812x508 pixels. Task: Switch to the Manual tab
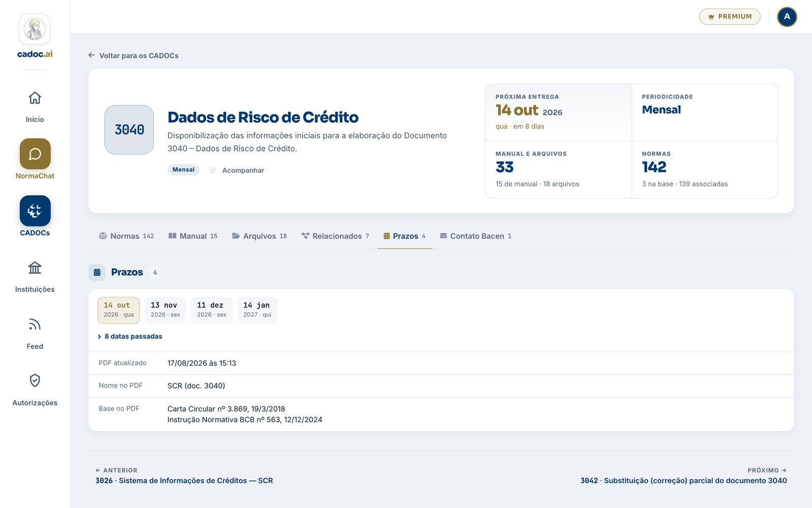pos(193,236)
